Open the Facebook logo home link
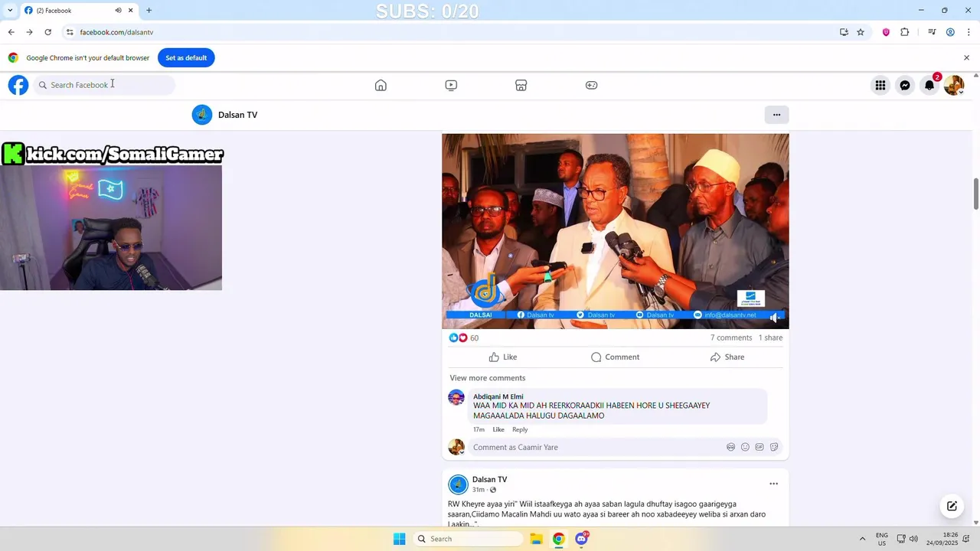This screenshot has width=980, height=551. 18,85
